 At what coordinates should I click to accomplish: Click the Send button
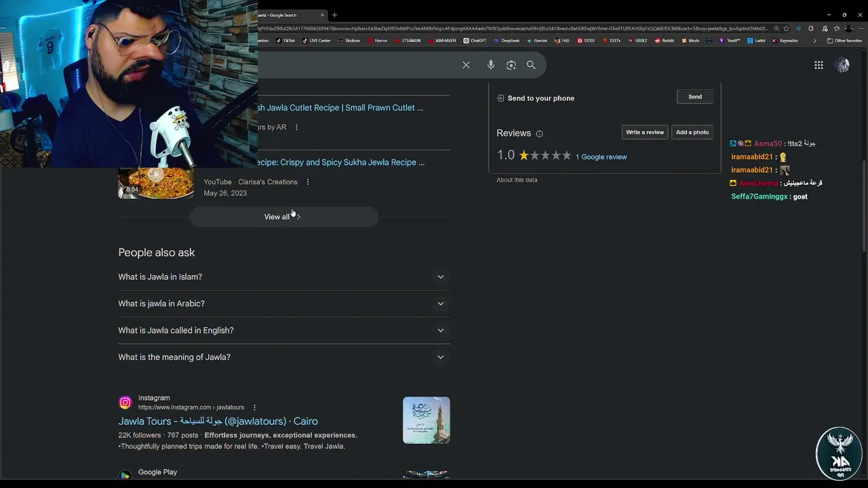695,97
